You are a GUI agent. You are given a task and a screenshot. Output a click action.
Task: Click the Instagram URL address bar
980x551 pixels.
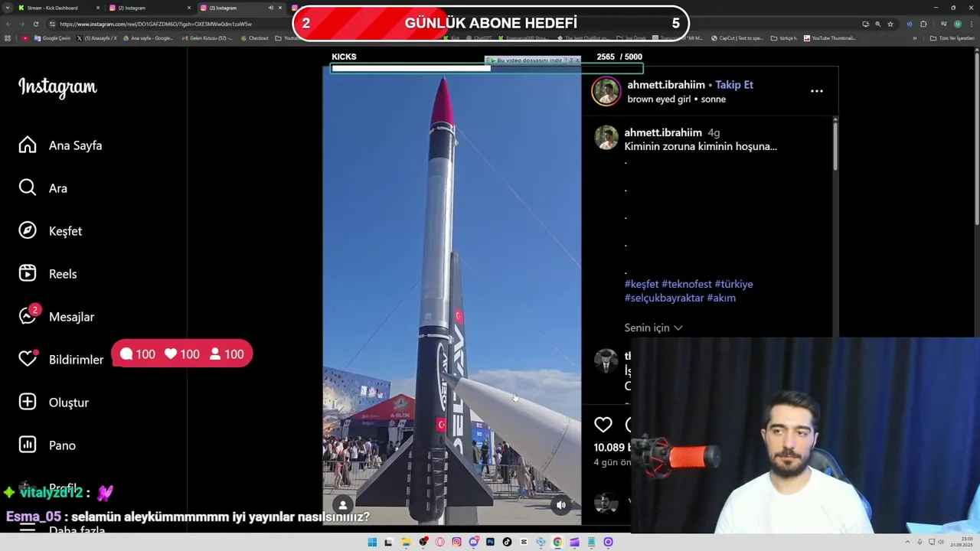155,24
